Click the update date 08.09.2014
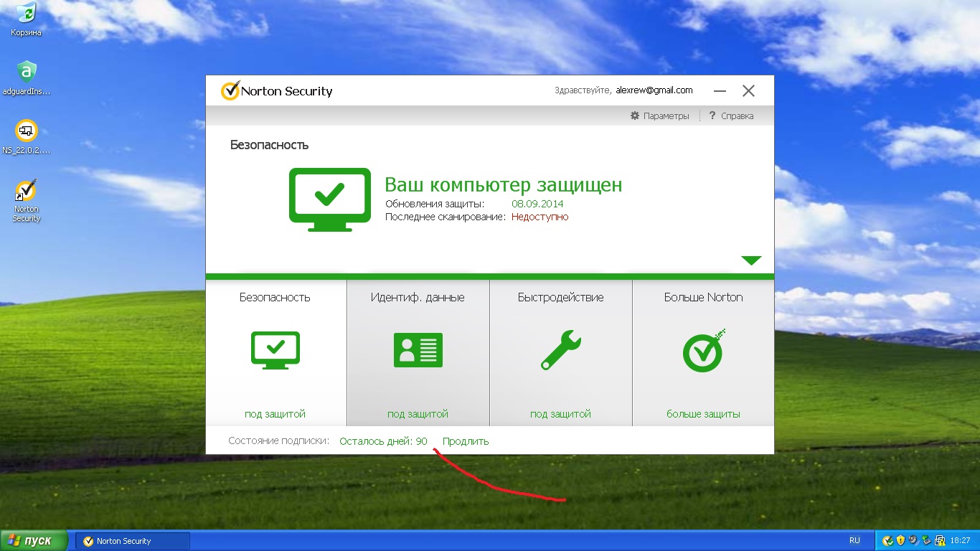Screen dimensions: 980x551 (x=537, y=204)
